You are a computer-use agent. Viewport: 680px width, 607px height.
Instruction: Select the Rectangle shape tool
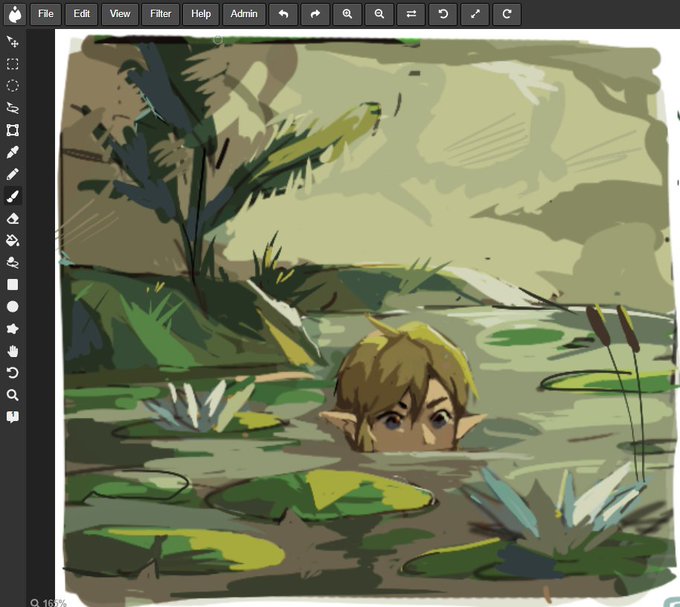click(x=13, y=285)
